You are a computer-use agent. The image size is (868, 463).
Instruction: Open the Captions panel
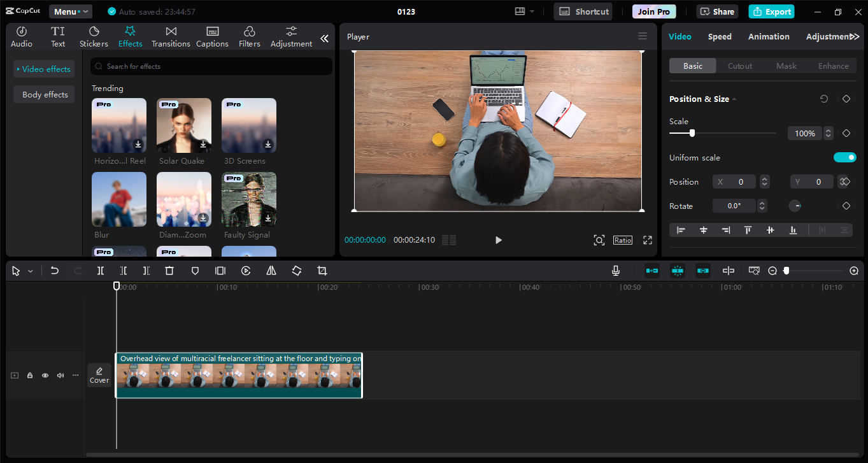coord(212,36)
